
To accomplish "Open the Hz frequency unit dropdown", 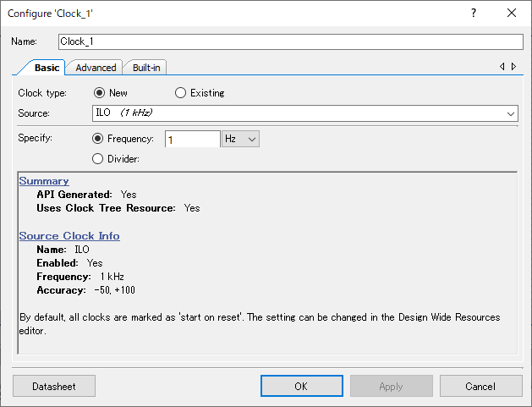I will point(240,139).
